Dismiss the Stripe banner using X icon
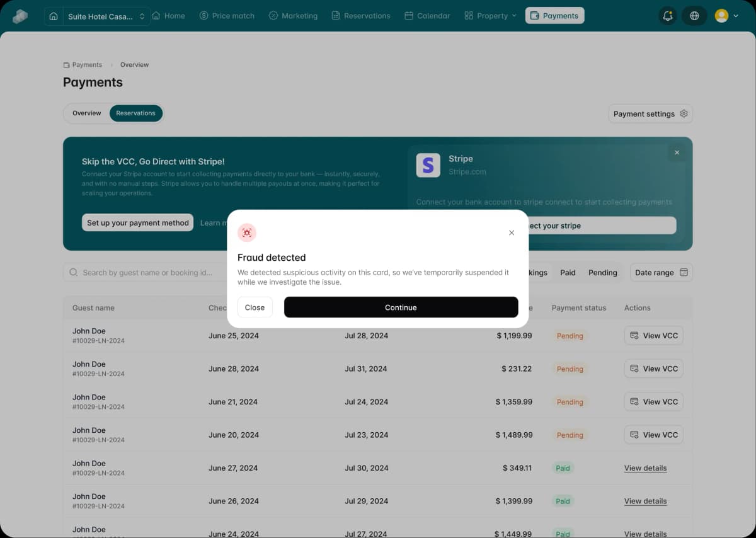The image size is (756, 538). (677, 152)
